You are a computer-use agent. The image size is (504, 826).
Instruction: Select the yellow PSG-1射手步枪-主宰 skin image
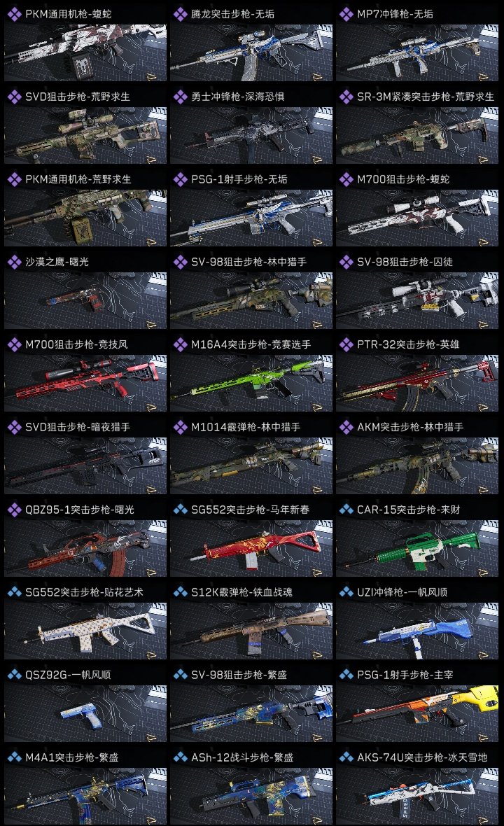coord(418,713)
